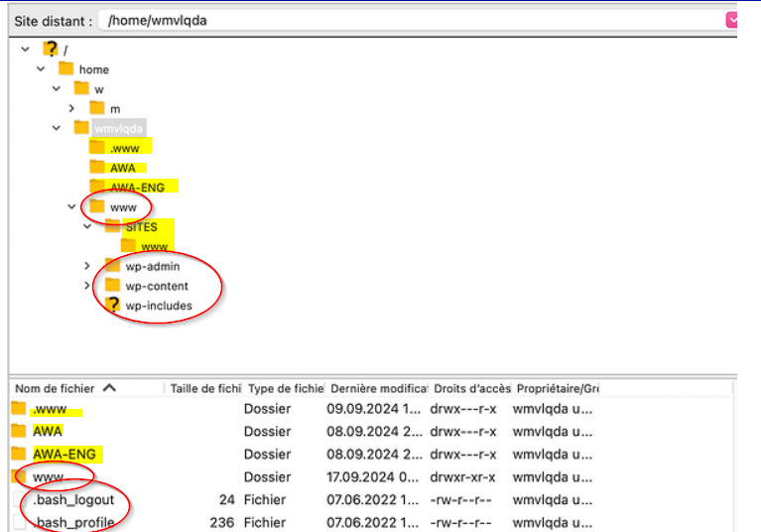The width and height of the screenshot is (761, 532).
Task: Expand the m folder node
Action: click(72, 108)
